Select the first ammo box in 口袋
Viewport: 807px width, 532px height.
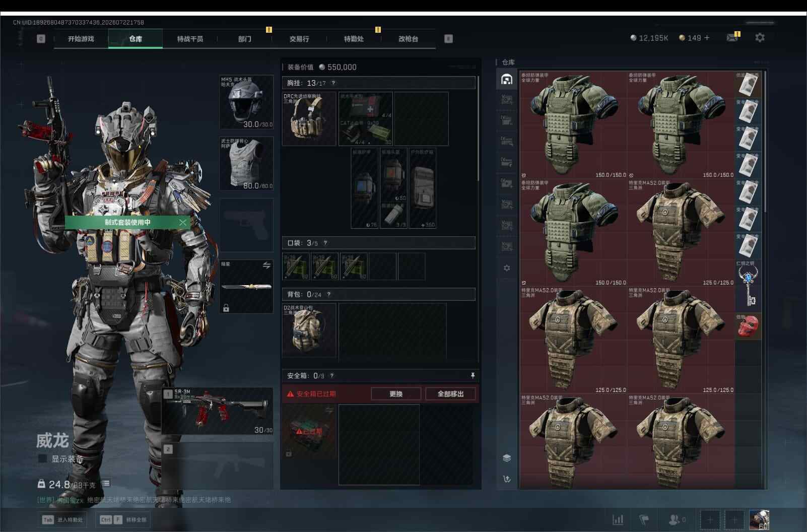click(x=296, y=267)
